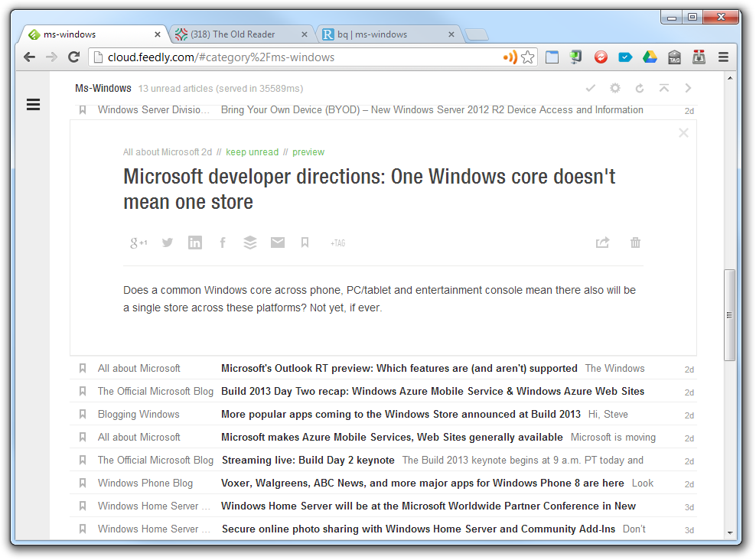Close the bq | ms-windows tab
756x560 pixels.
coord(451,34)
